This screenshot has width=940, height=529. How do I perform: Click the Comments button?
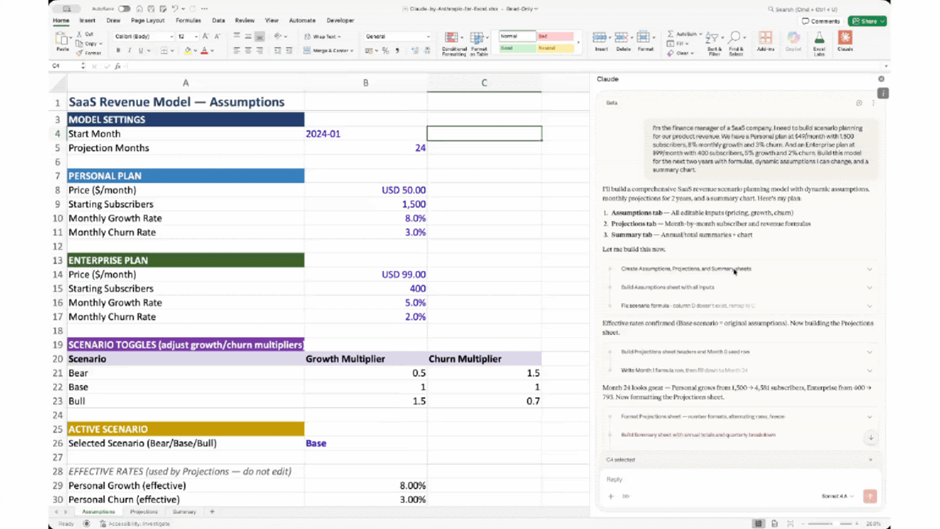(821, 21)
